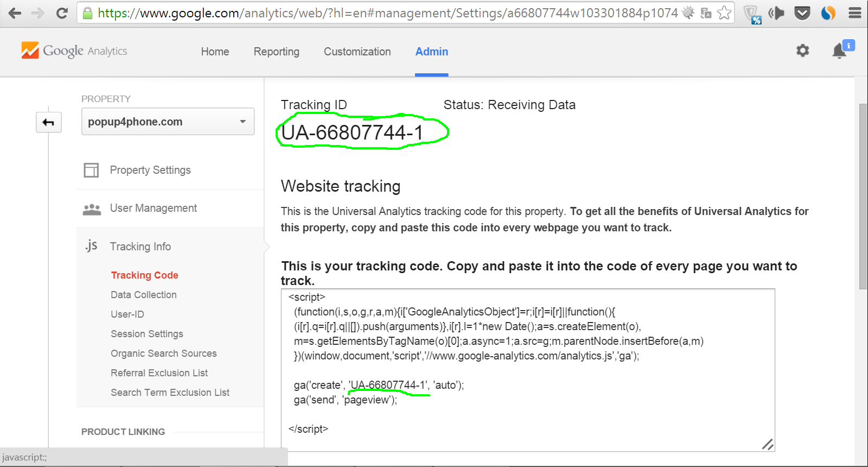Open Referral Exclusion List
This screenshot has width=868, height=467.
pos(159,373)
